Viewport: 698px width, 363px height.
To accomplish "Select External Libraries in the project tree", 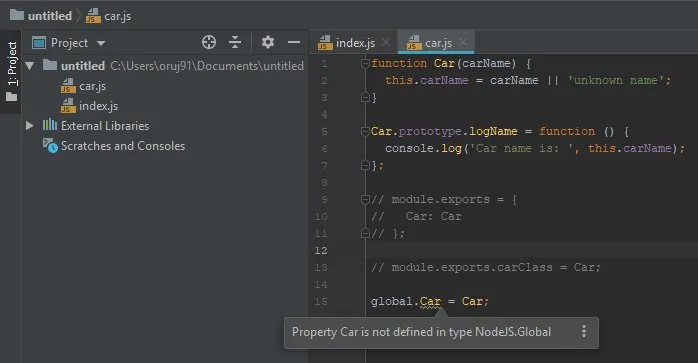I will coord(105,126).
